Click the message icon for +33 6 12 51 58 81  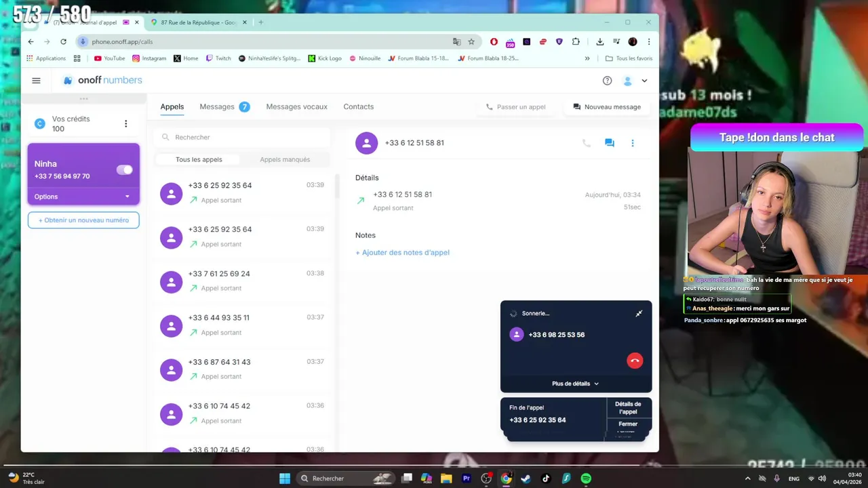(610, 143)
